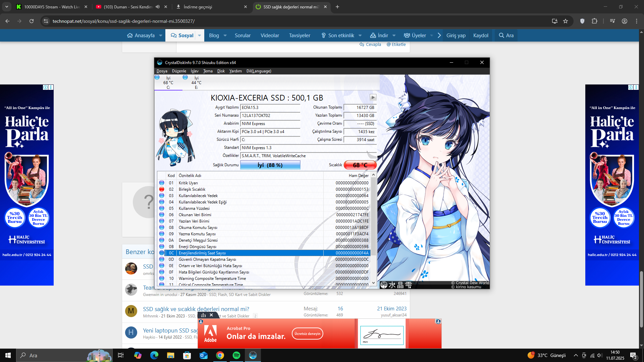
Task: Open the browser extensions puzzle icon
Action: (x=594, y=21)
